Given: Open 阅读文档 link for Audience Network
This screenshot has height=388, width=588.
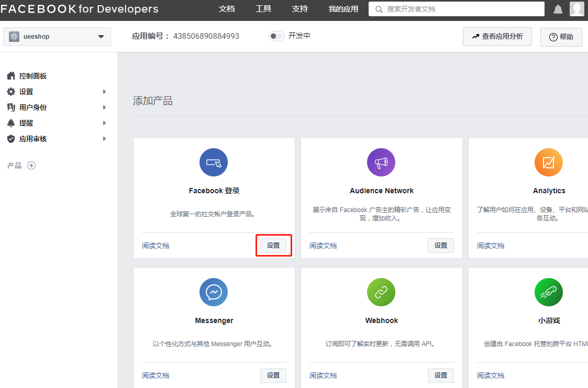Looking at the screenshot, I should point(323,246).
